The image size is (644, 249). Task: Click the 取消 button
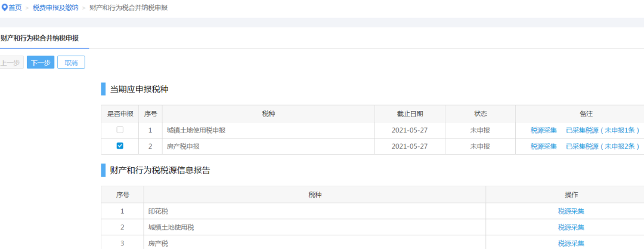(71, 63)
